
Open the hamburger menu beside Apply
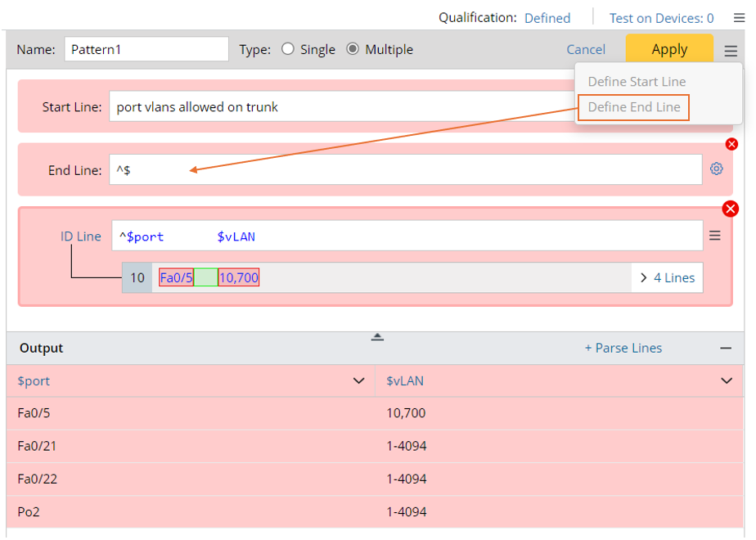click(x=731, y=49)
